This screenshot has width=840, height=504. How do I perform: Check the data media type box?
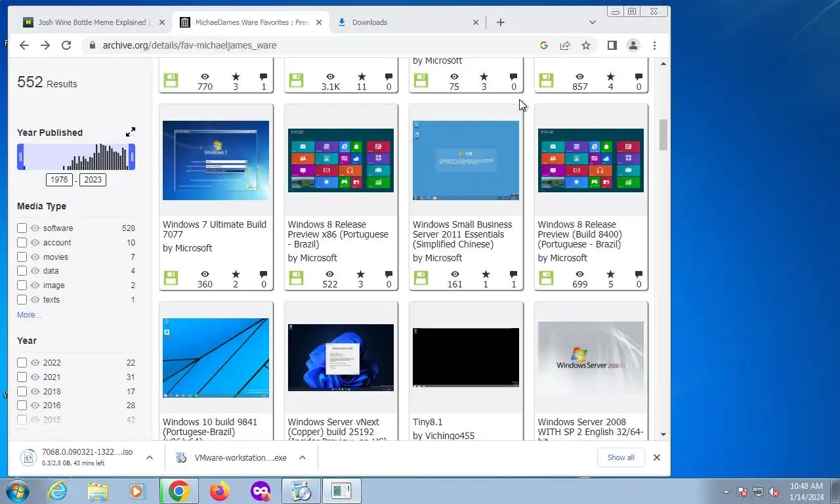[x=22, y=270]
